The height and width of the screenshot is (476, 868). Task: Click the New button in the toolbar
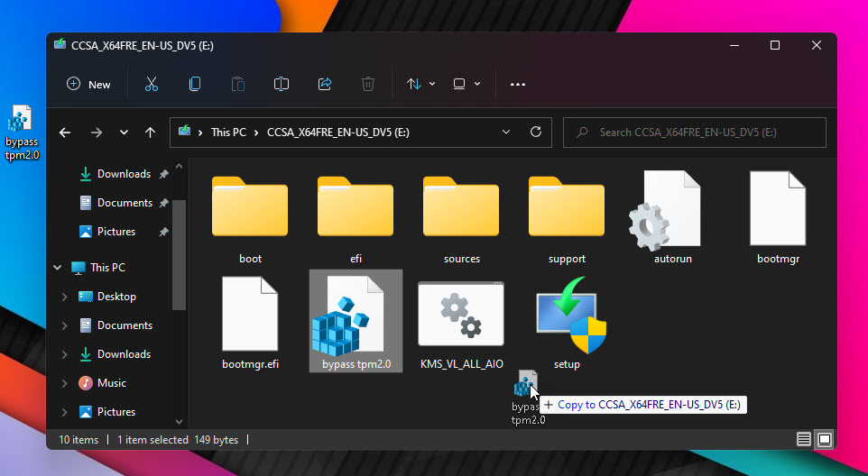[x=88, y=84]
